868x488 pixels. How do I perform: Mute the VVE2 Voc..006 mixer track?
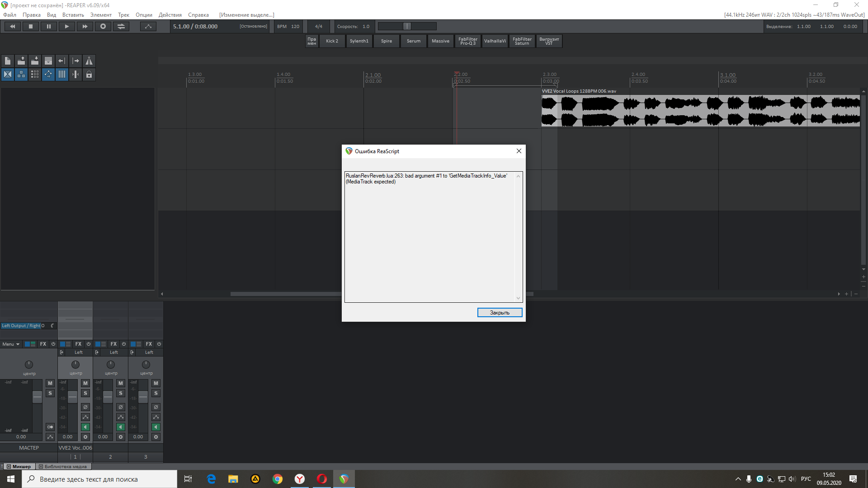tap(85, 383)
